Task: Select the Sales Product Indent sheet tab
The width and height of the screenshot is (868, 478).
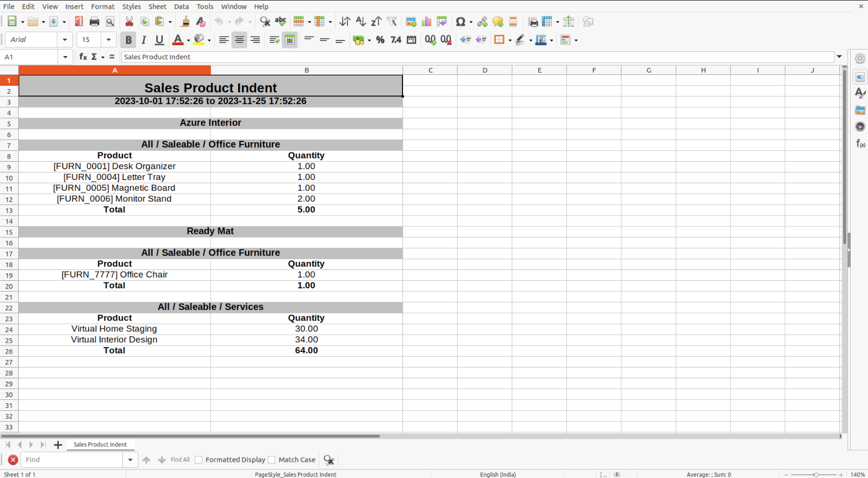Action: pos(100,445)
